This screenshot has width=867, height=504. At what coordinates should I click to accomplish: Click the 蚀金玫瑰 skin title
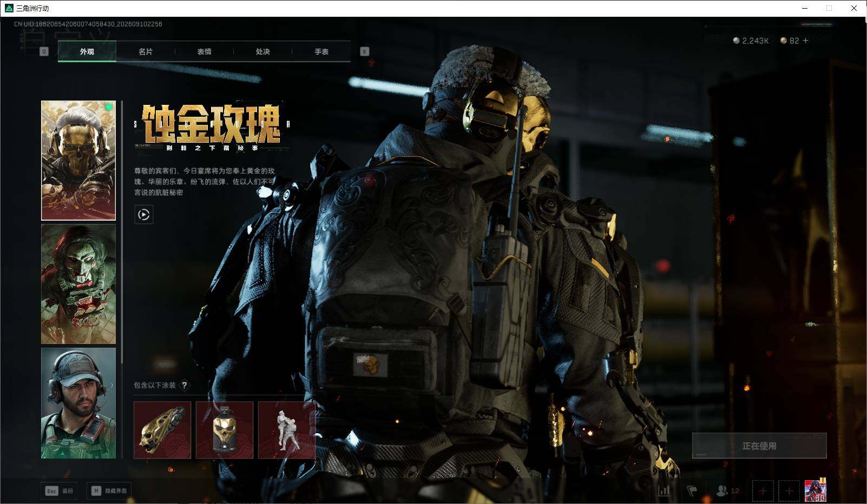(212, 124)
